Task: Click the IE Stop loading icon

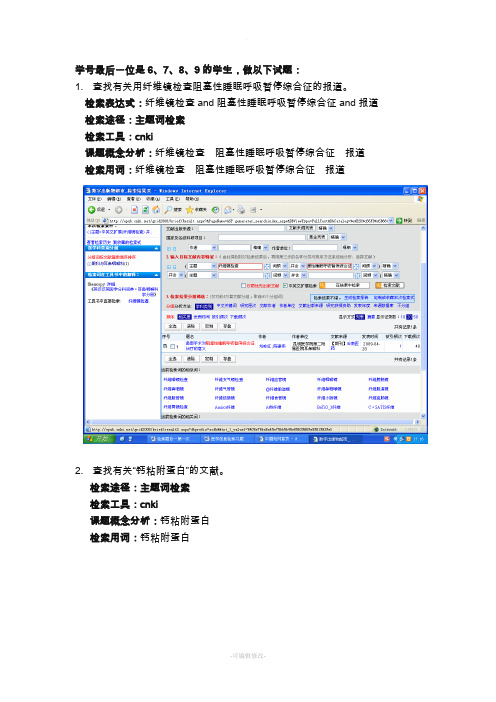Action: click(134, 210)
